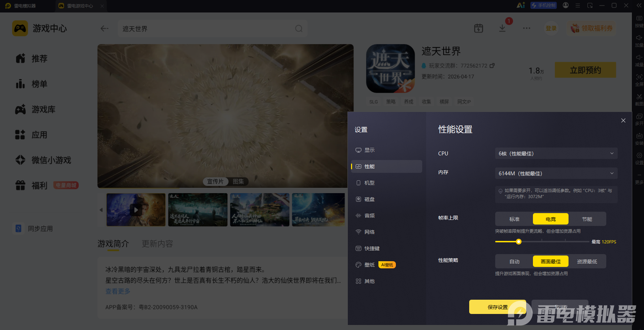Image resolution: width=644 pixels, height=330 pixels.
Task: Click the 登录 login button
Action: pyautogui.click(x=551, y=28)
